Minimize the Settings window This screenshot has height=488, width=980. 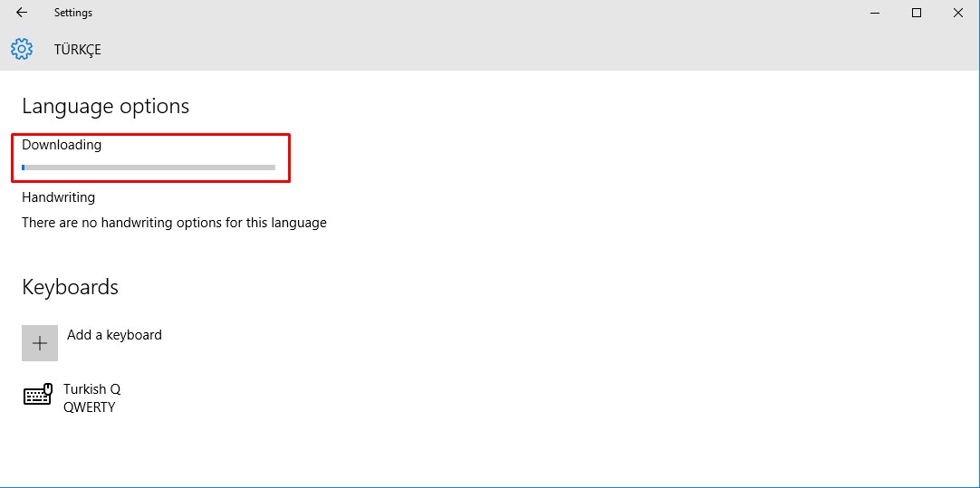click(x=875, y=13)
